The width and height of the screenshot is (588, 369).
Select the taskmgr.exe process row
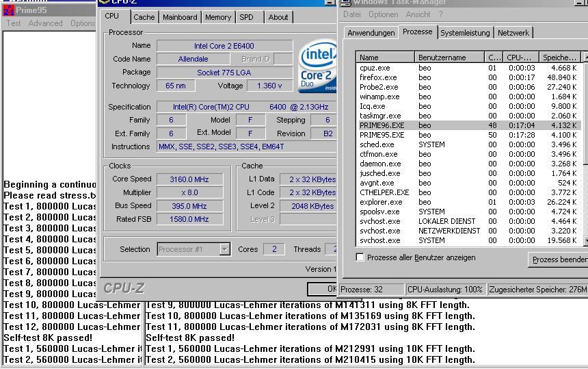(x=468, y=116)
